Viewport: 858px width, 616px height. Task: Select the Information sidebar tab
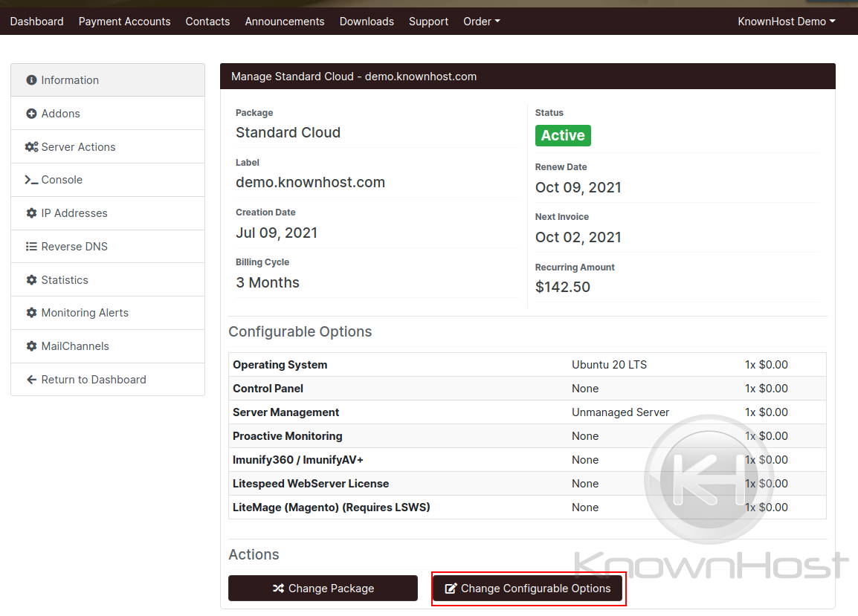pos(108,80)
